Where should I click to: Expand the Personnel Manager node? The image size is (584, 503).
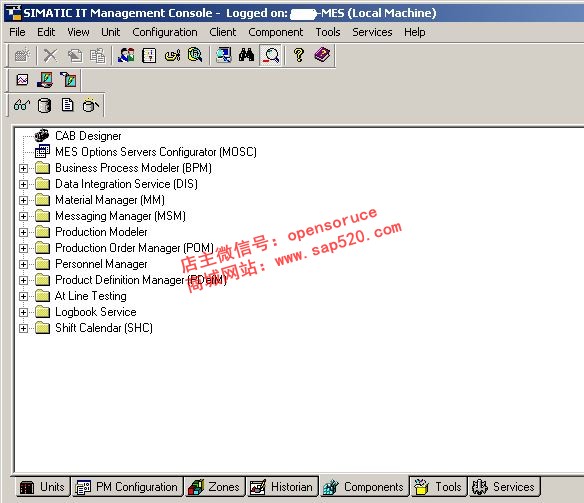(23, 264)
